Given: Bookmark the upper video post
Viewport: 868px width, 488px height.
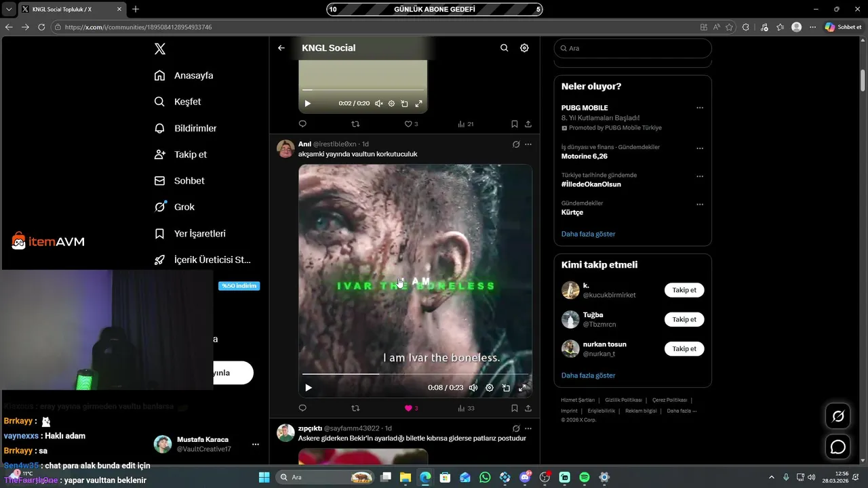Looking at the screenshot, I should (x=515, y=124).
